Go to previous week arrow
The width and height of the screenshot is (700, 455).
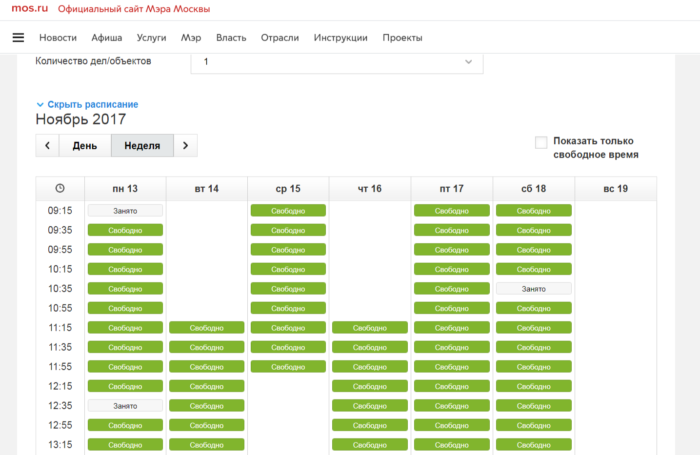47,146
